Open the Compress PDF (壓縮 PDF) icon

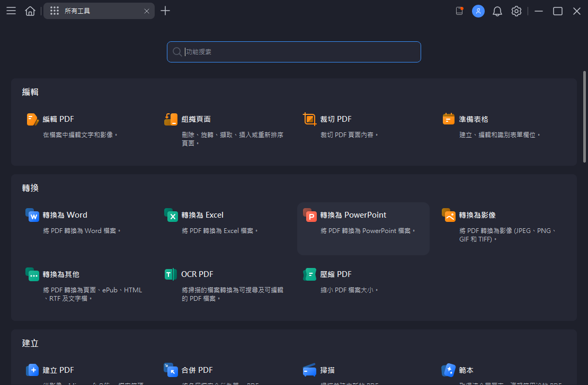[x=309, y=274]
